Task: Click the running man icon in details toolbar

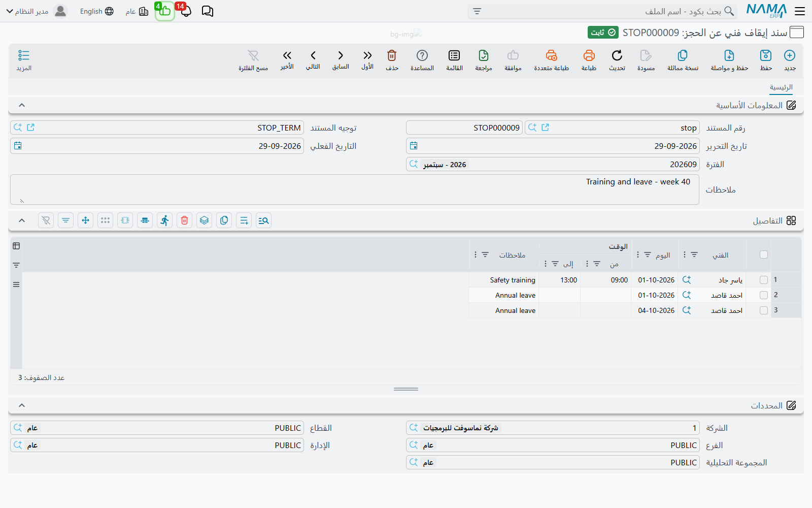Action: [164, 220]
